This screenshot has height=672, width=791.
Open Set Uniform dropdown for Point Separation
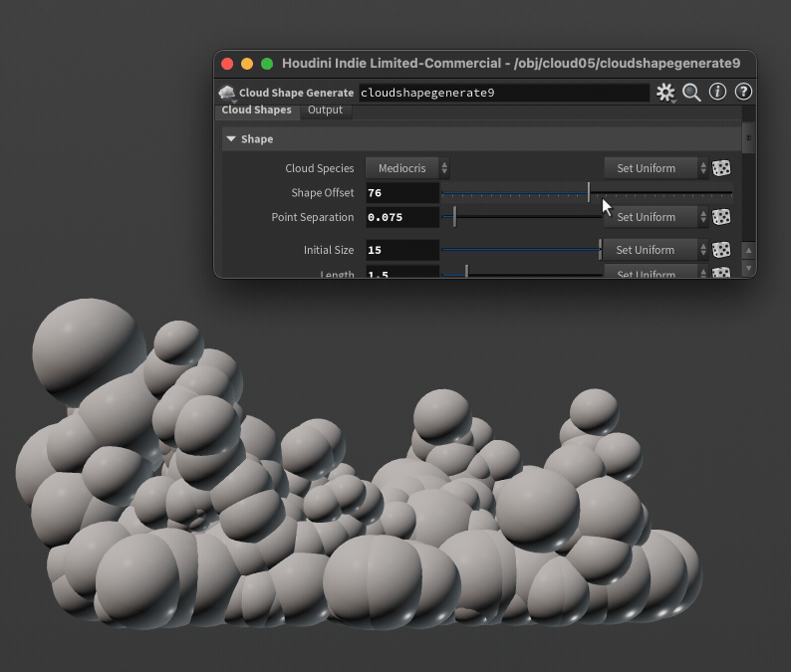656,217
